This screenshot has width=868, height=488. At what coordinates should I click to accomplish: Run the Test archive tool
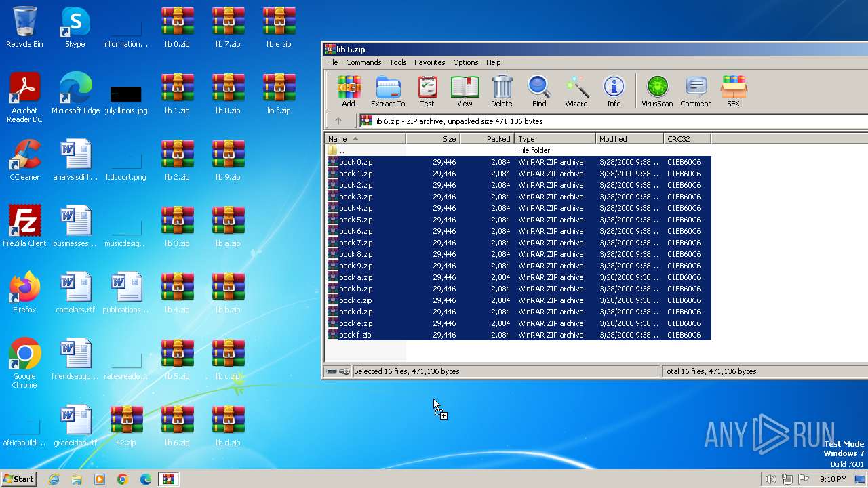[427, 91]
